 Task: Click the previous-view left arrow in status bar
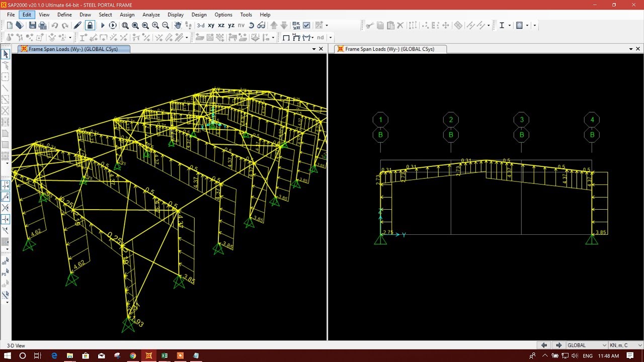[544, 345]
